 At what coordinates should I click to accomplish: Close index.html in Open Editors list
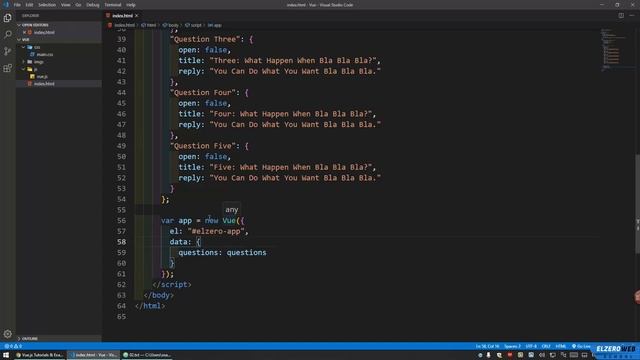pos(24,32)
